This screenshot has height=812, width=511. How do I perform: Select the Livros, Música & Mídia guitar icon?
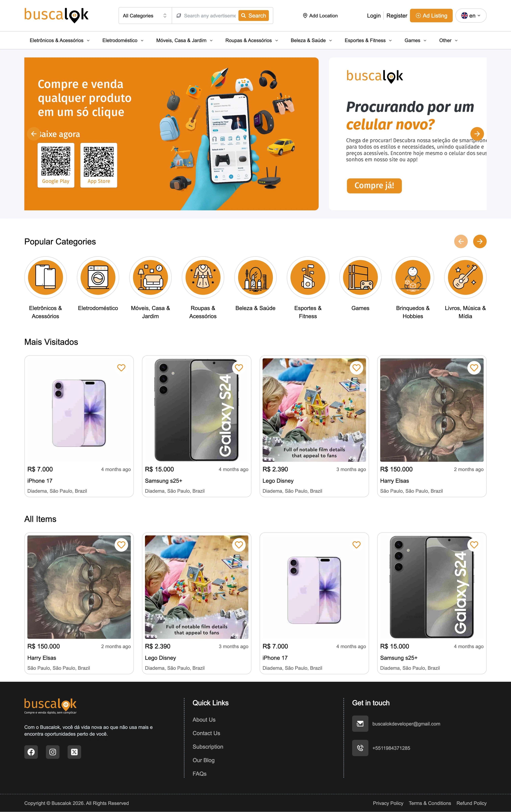[x=465, y=277]
